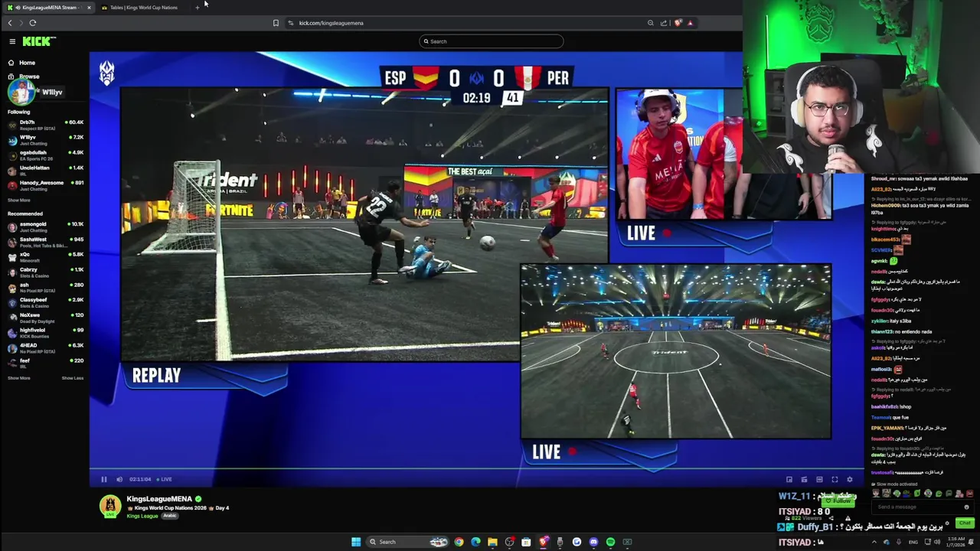Enter fullscreen in the video player

pos(835,479)
